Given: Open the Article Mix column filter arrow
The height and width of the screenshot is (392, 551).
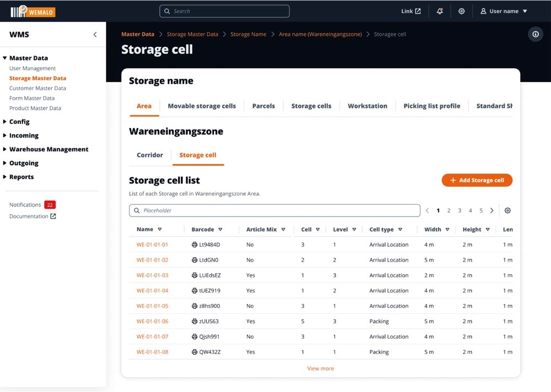Looking at the screenshot, I should click(283, 230).
